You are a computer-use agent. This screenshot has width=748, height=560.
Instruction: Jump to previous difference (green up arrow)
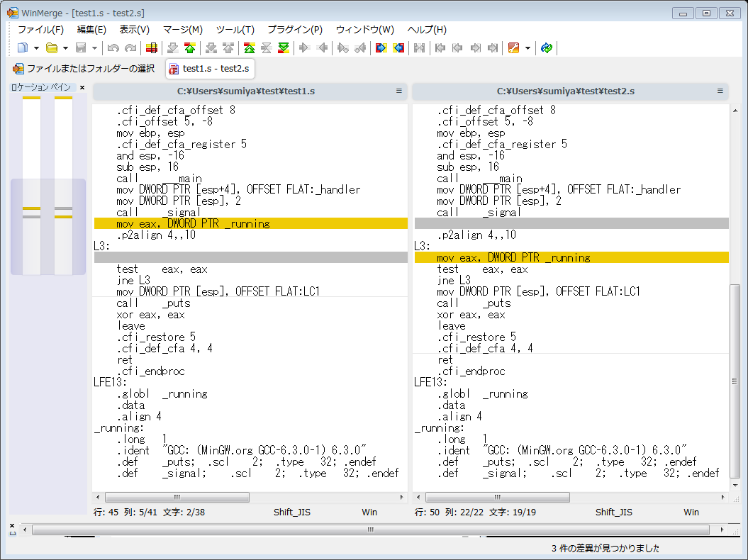click(190, 47)
